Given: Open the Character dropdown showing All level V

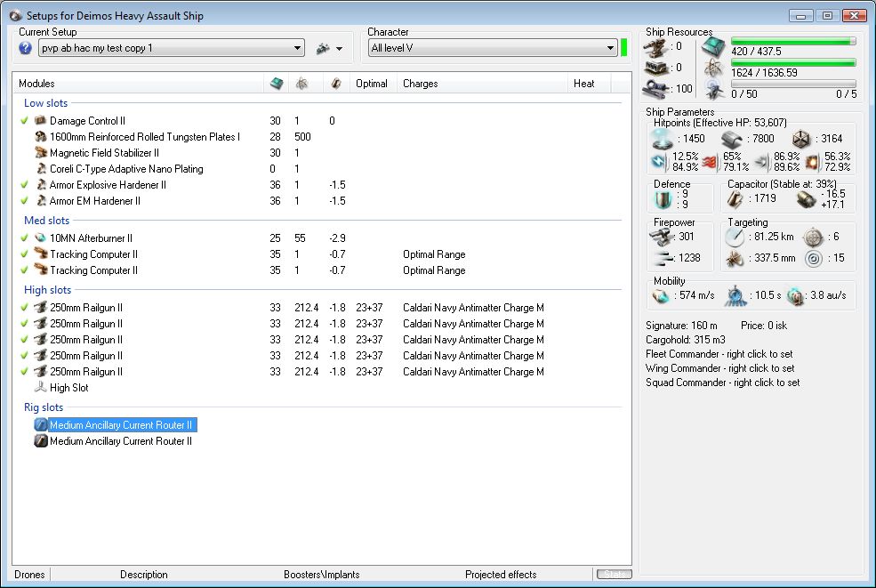Looking at the screenshot, I should (x=492, y=48).
